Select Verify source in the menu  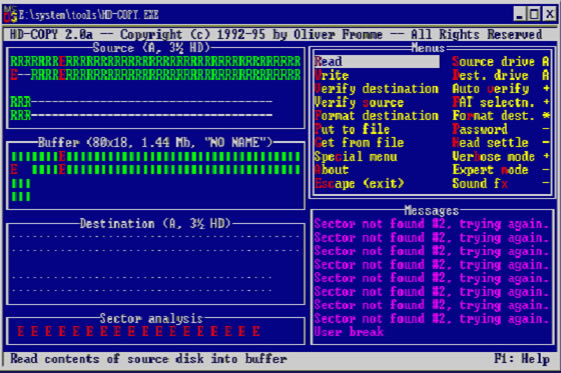359,102
